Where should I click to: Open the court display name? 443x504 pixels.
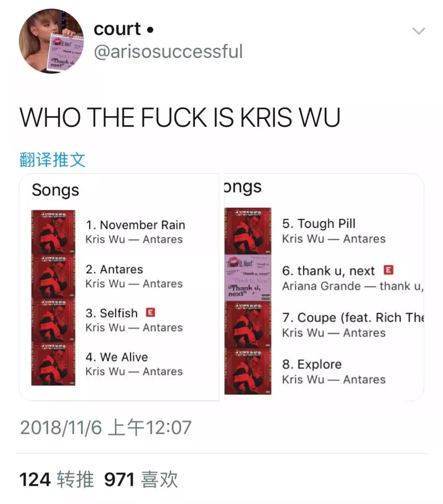pyautogui.click(x=124, y=29)
